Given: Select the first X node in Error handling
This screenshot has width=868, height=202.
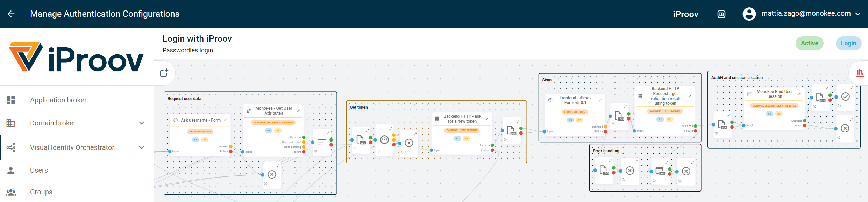Looking at the screenshot, I should tap(630, 171).
